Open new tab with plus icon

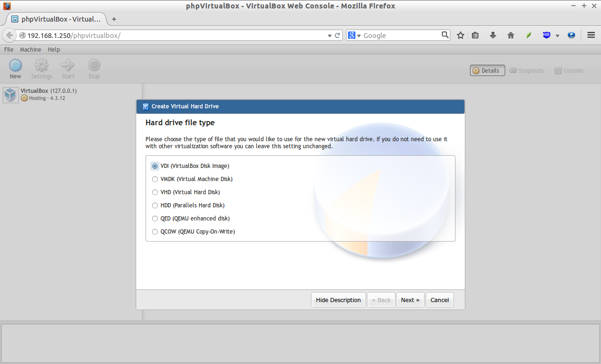point(114,19)
